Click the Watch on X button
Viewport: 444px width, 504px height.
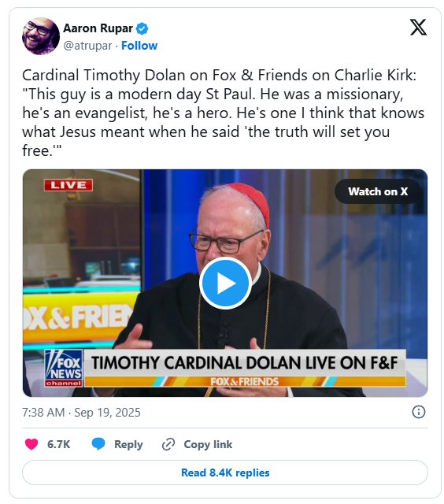click(x=378, y=191)
